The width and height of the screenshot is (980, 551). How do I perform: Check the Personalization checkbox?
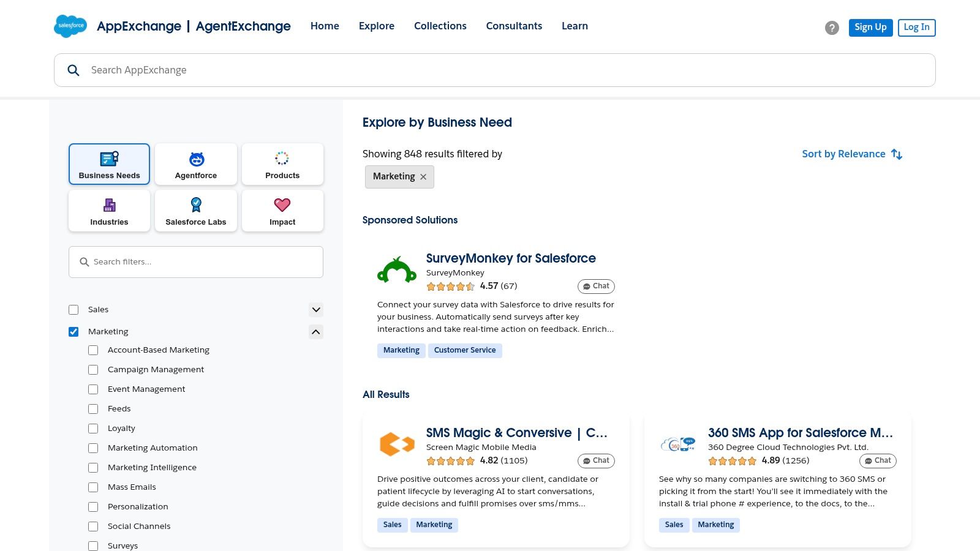93,507
